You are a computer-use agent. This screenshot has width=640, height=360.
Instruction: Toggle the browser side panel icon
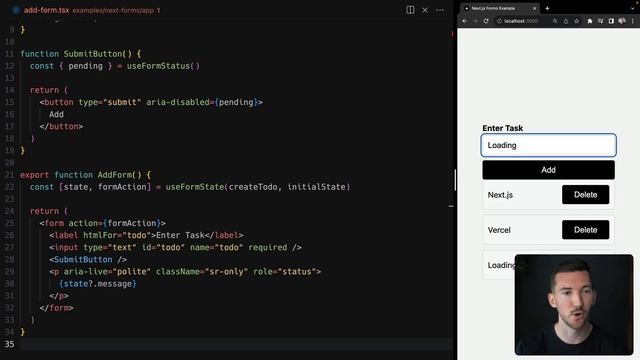tap(611, 21)
